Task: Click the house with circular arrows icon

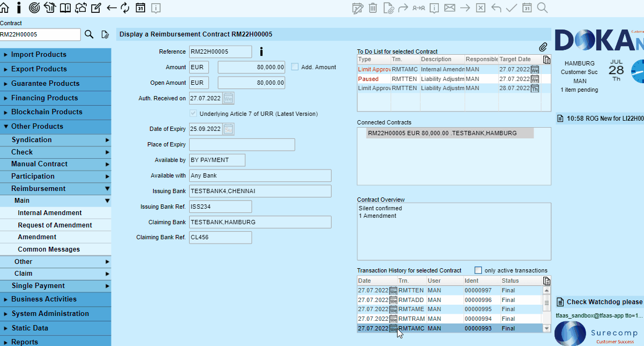Action: tap(81, 8)
